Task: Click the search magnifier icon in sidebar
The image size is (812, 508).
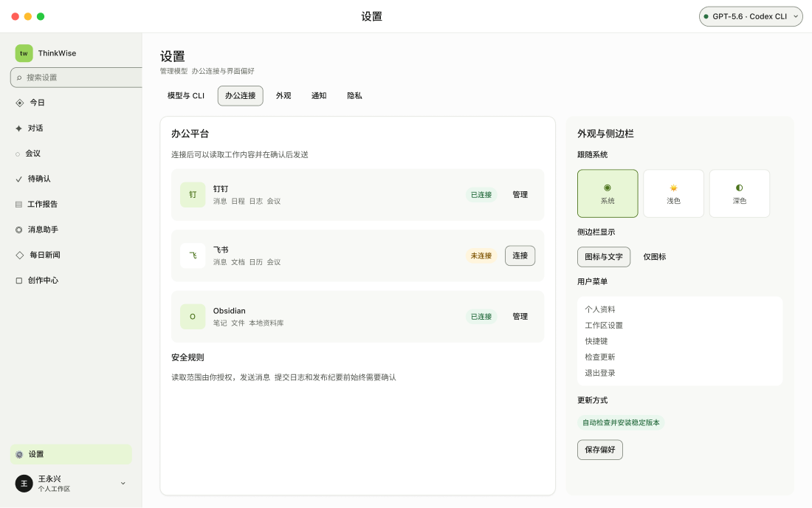Action: coord(19,78)
